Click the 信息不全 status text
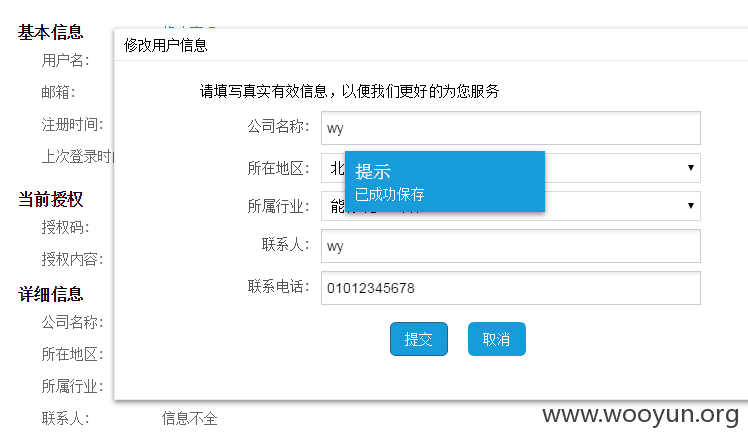The width and height of the screenshot is (748, 443). 189,419
